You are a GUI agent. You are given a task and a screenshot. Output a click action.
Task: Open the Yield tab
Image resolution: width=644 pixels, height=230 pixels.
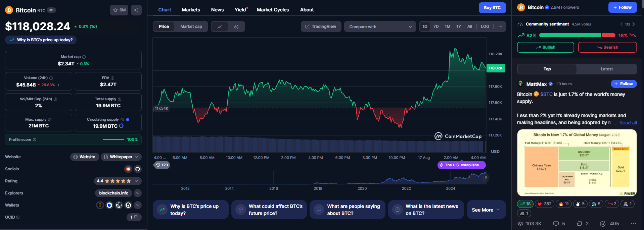coord(240,10)
